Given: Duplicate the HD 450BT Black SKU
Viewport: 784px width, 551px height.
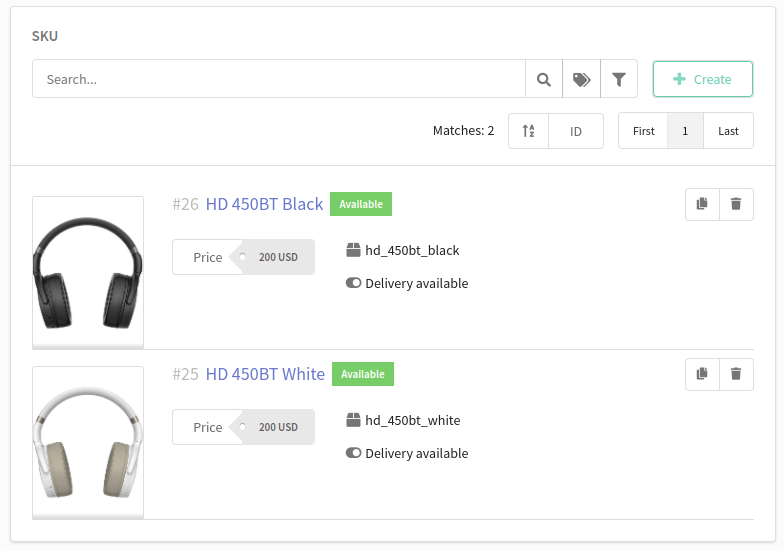Looking at the screenshot, I should pos(702,204).
